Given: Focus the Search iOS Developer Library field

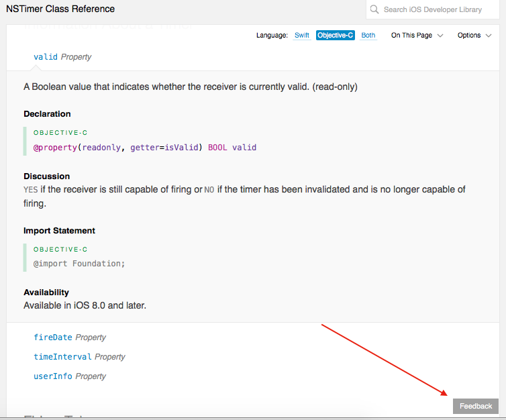Looking at the screenshot, I should coord(432,9).
